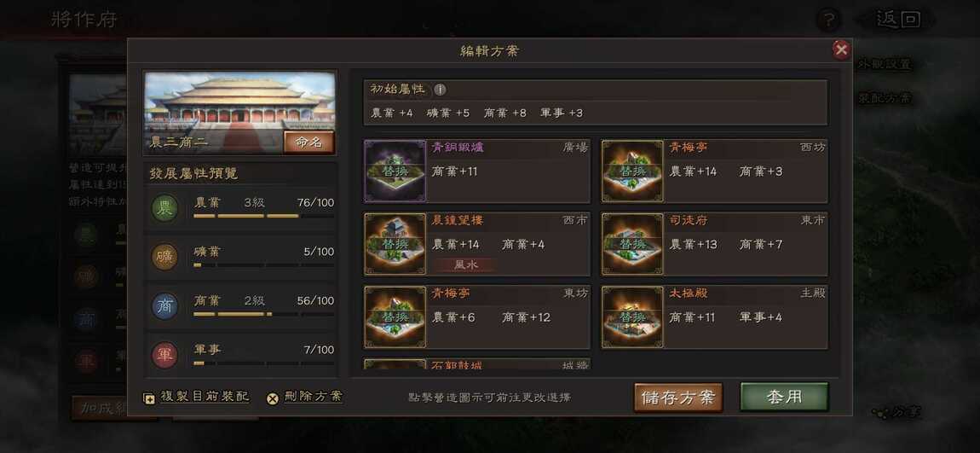Click the 青銅鍛爐 building replace icon
This screenshot has height=453, width=980.
coord(395,171)
